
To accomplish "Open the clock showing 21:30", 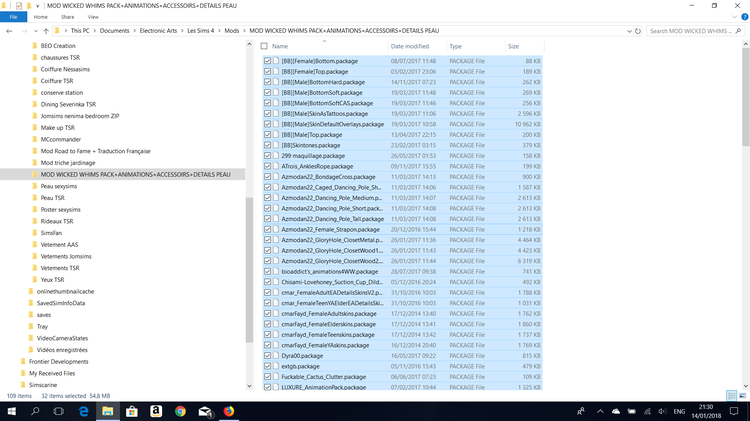I will [x=706, y=411].
